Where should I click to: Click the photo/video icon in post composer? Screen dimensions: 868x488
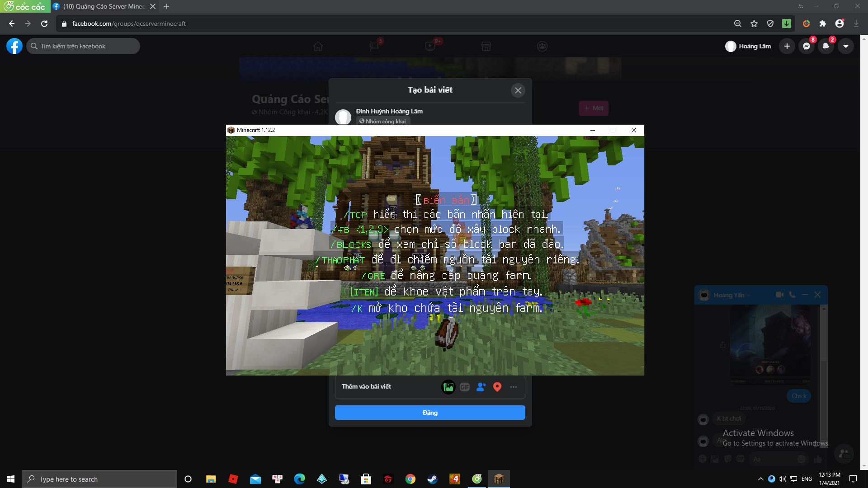448,387
